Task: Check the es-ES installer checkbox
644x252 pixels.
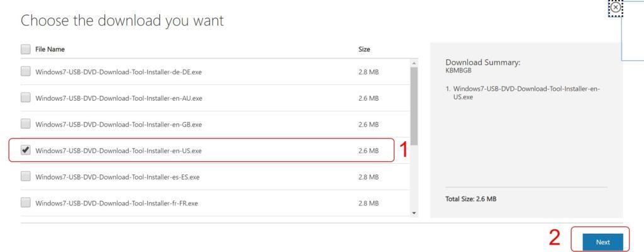Action: (25, 177)
